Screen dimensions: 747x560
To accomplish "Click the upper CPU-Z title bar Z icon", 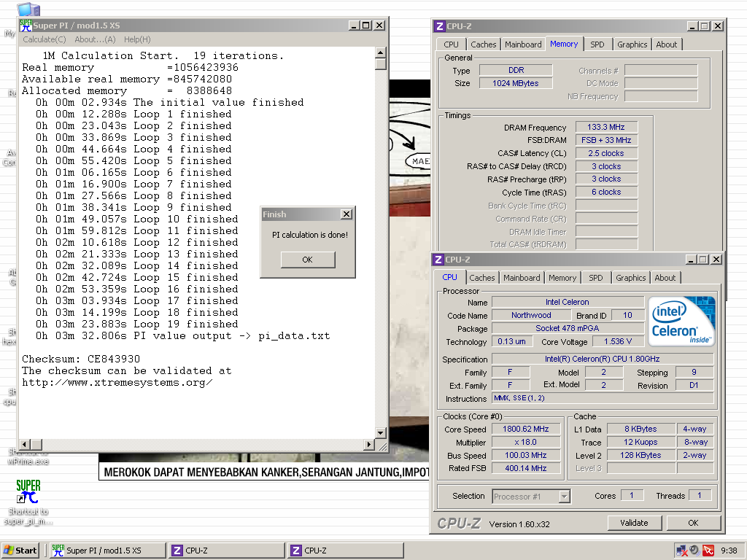I will pos(440,26).
